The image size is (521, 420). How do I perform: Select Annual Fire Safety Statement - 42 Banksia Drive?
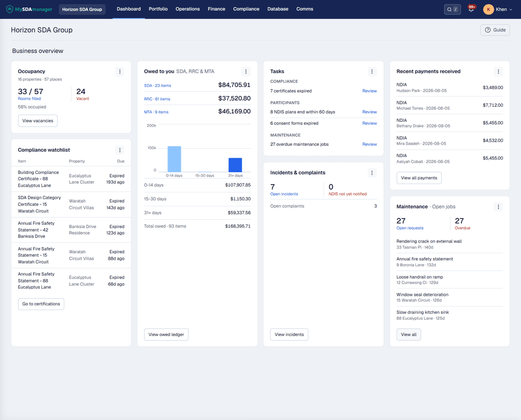coord(71,230)
